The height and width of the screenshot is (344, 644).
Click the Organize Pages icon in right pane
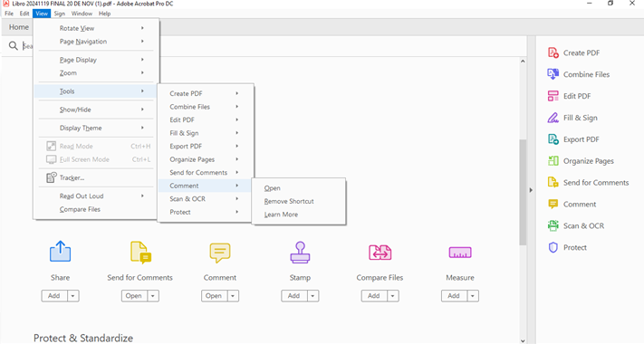[x=553, y=161]
